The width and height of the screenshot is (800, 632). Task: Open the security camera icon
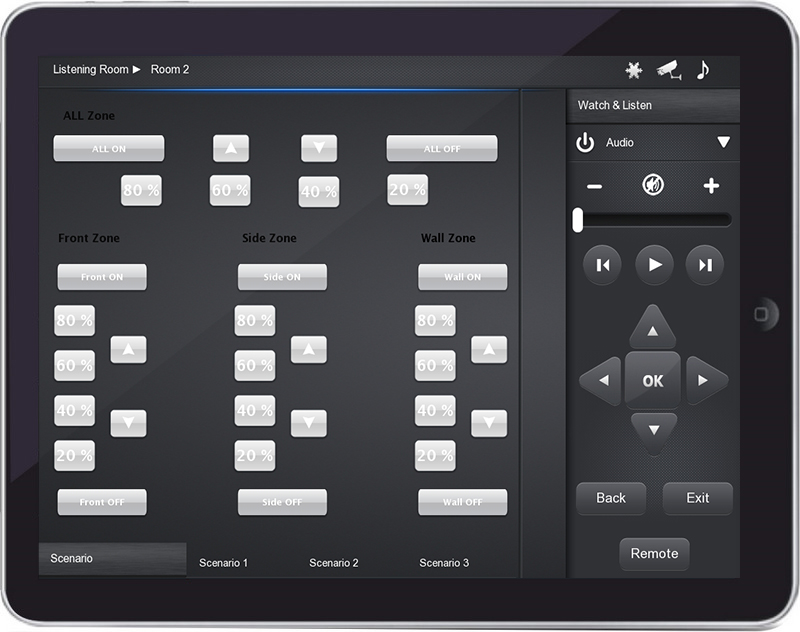[667, 70]
